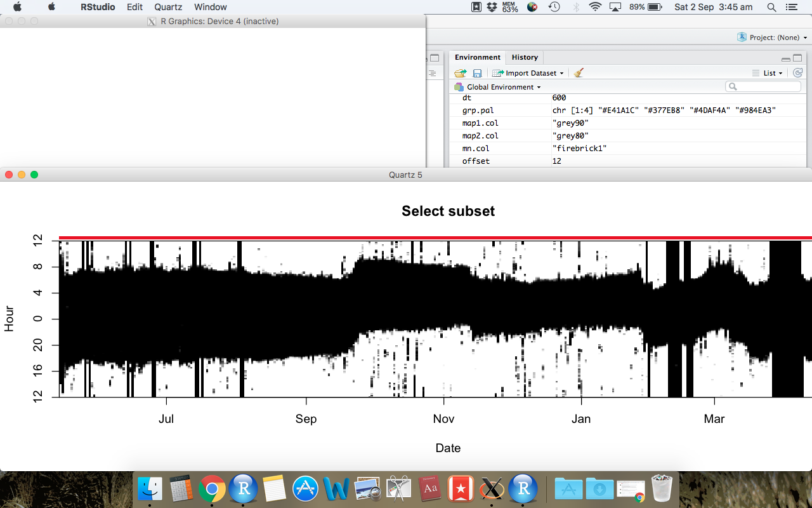Toggle Wi-Fi menu in the menu bar
This screenshot has height=508, width=812.
[595, 7]
